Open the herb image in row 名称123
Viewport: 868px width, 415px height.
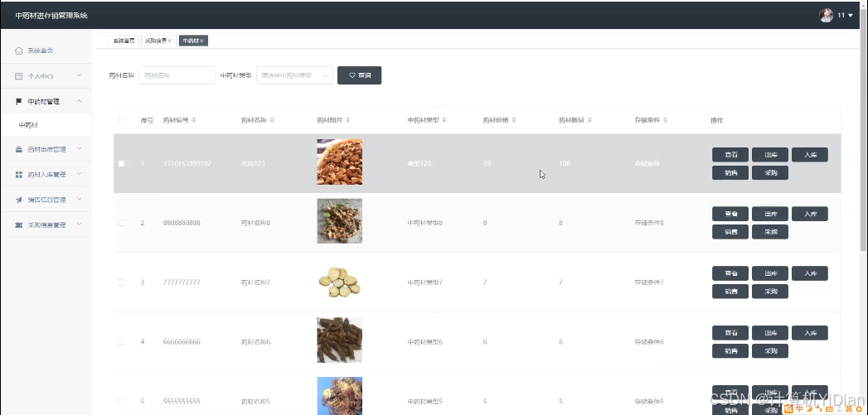pos(339,162)
